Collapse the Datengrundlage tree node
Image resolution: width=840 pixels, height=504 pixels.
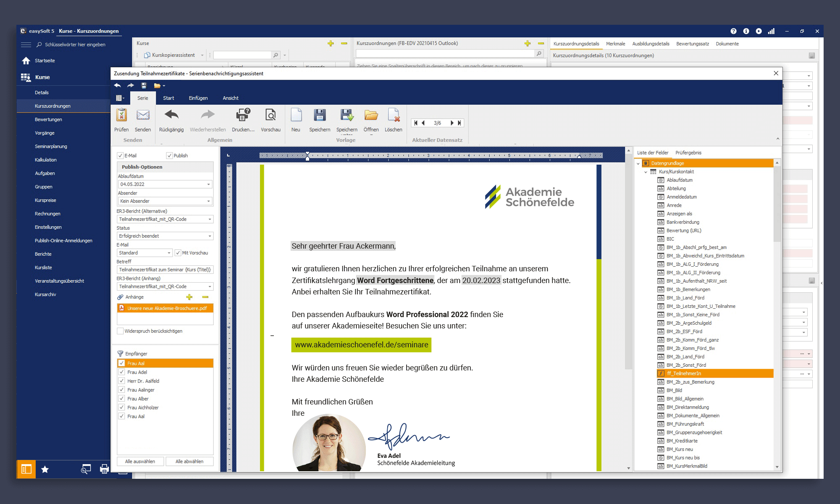pos(638,163)
